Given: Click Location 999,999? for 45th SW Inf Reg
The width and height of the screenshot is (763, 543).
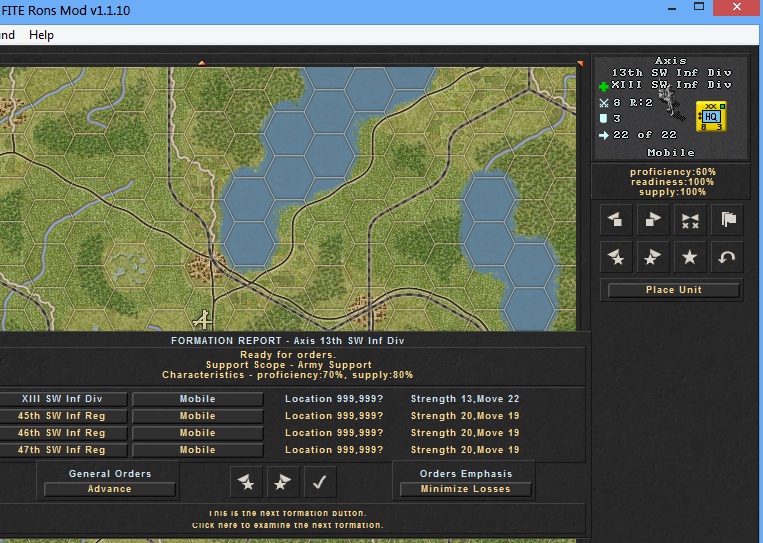Looking at the screenshot, I should click(334, 416).
